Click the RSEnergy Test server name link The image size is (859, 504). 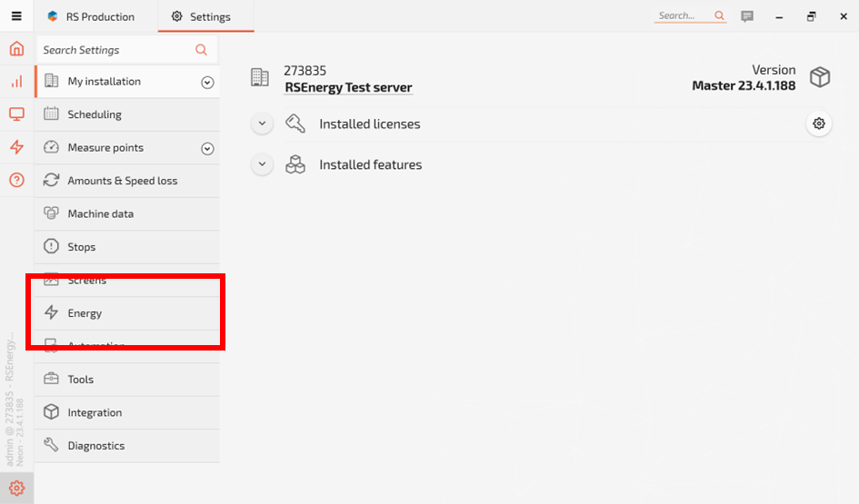[348, 88]
